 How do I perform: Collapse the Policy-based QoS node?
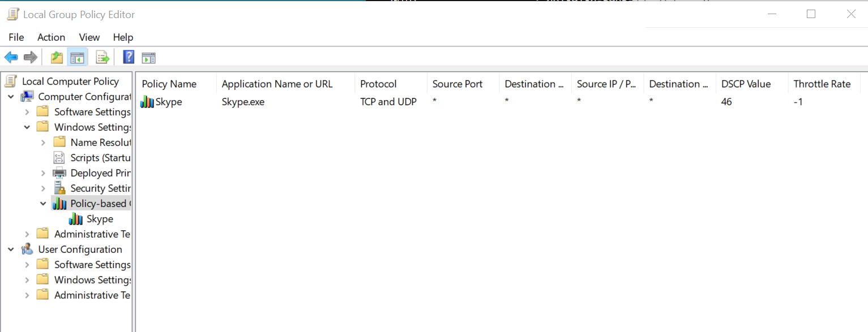[x=43, y=204]
